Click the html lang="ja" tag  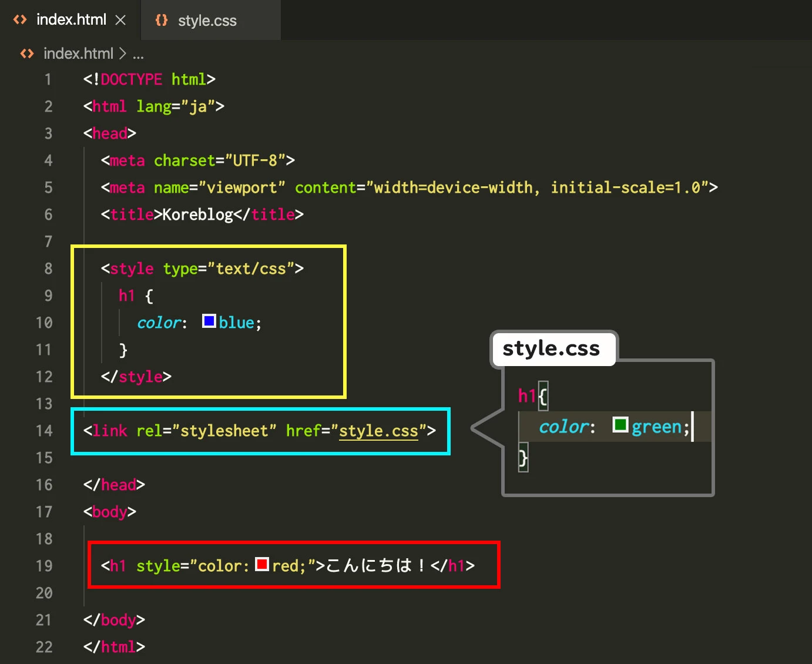[x=154, y=106]
